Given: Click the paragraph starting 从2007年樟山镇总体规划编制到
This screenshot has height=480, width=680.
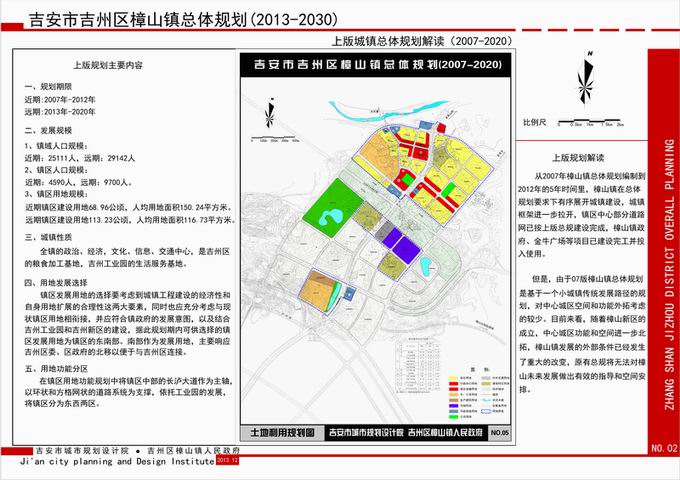Looking at the screenshot, I should (581, 215).
